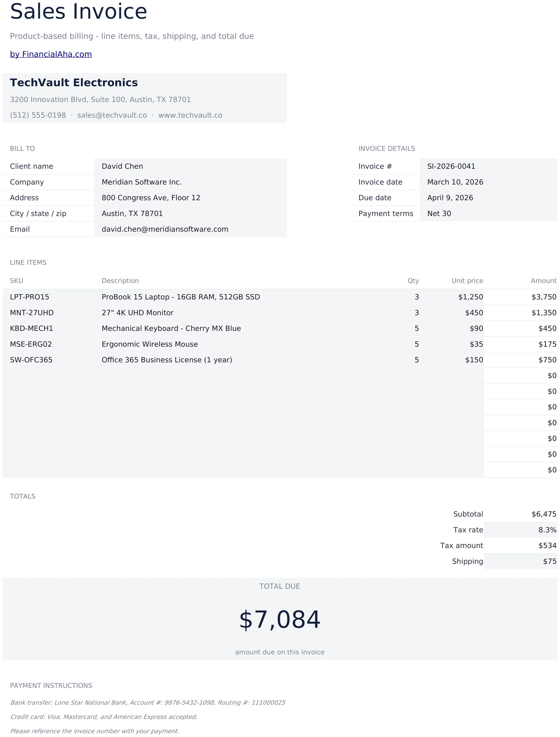Click the phone, email and website contact line
The width and height of the screenshot is (560, 737).
click(116, 115)
